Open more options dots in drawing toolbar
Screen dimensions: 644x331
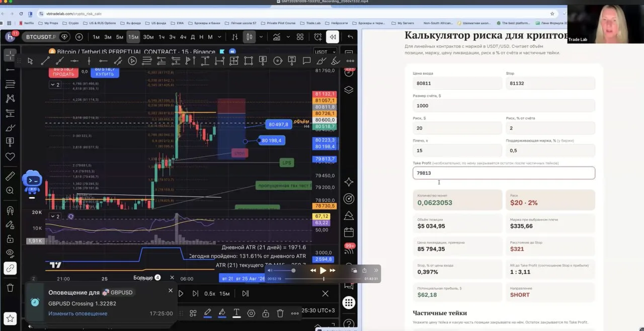(350, 61)
